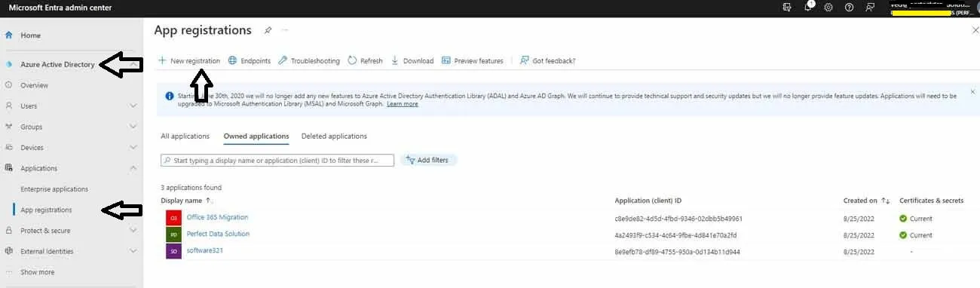The width and height of the screenshot is (980, 288).
Task: Open Enterprise applications in sidebar
Action: click(54, 189)
